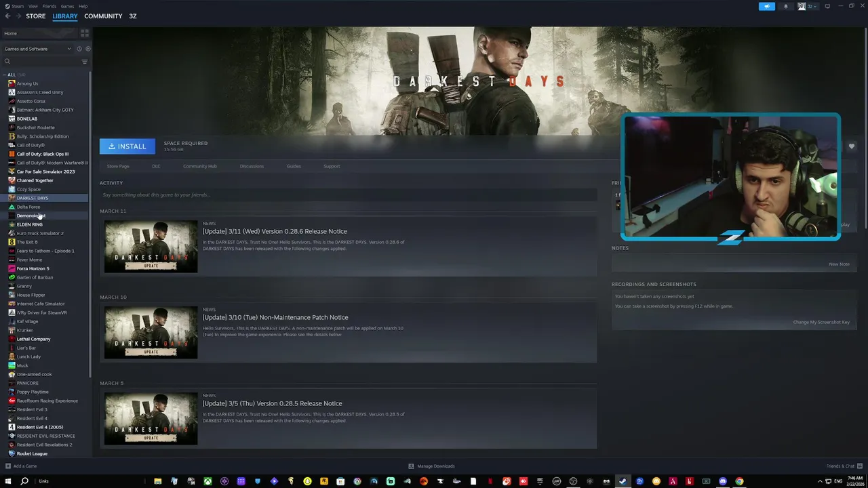
Task: Open the Guides link
Action: click(294, 166)
